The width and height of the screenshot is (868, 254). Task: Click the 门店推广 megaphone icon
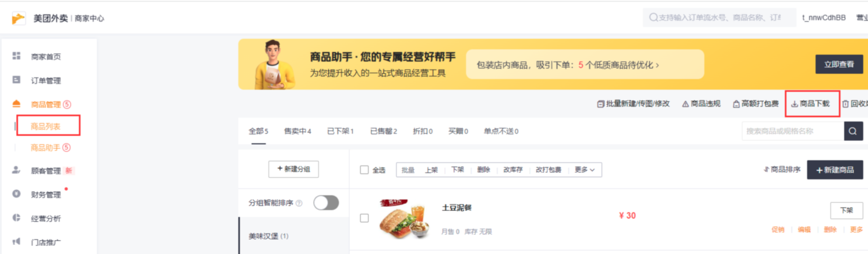(16, 242)
